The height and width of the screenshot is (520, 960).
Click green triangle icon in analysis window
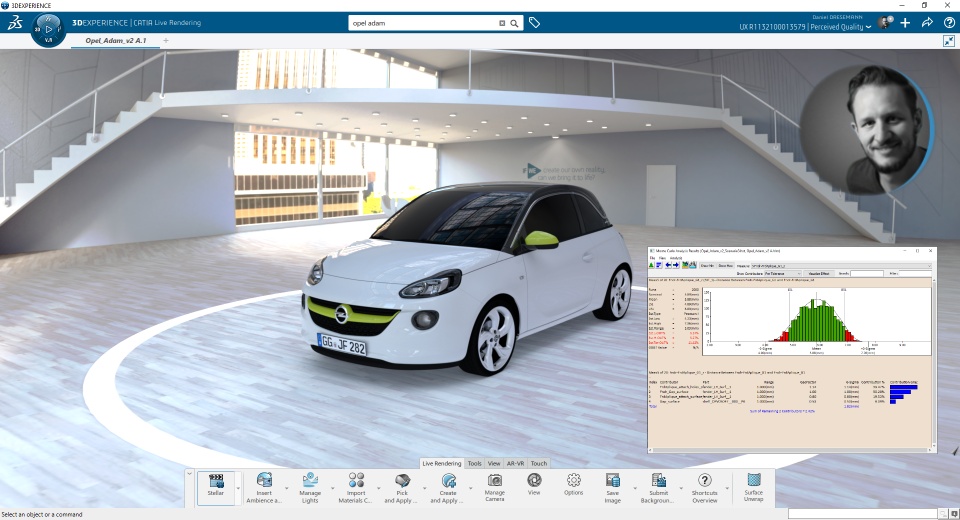[651, 265]
